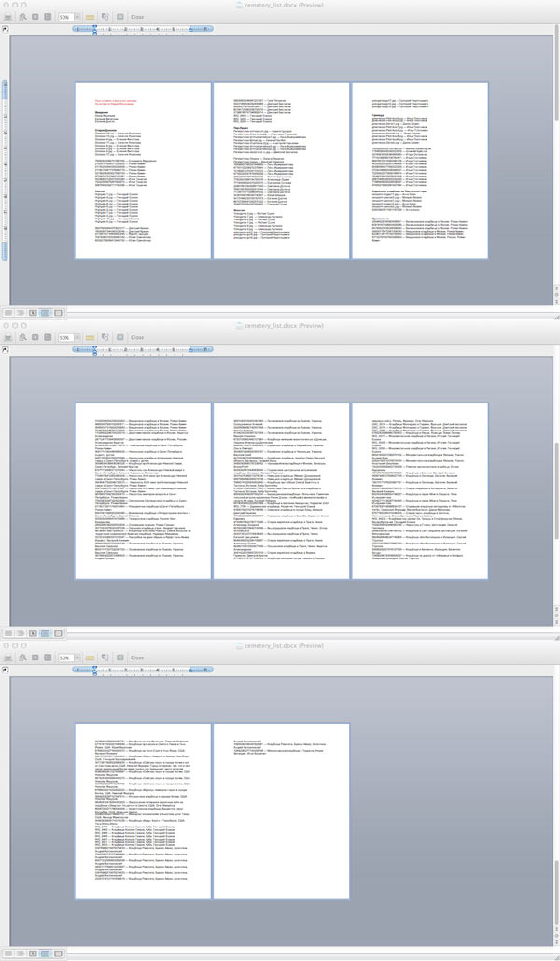Click One Page view icon in top window
This screenshot has width=560, height=961.
pyautogui.click(x=35, y=17)
